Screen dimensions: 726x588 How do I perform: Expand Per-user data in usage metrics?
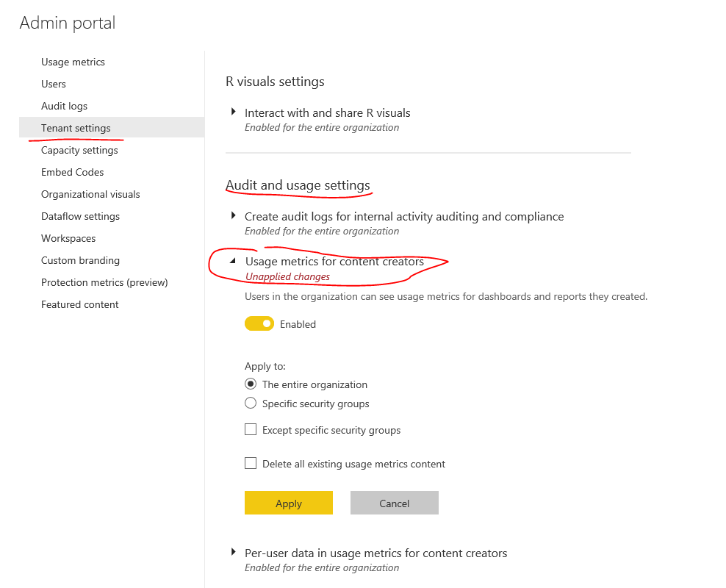234,552
